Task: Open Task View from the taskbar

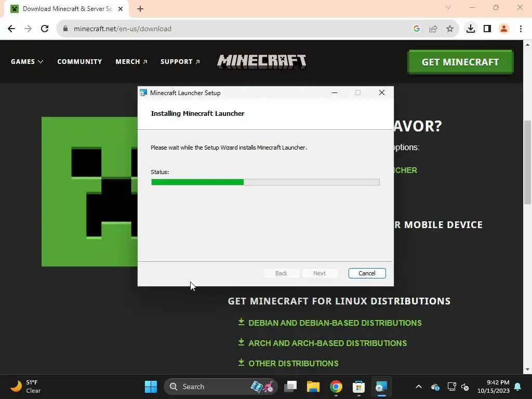Action: (x=290, y=387)
